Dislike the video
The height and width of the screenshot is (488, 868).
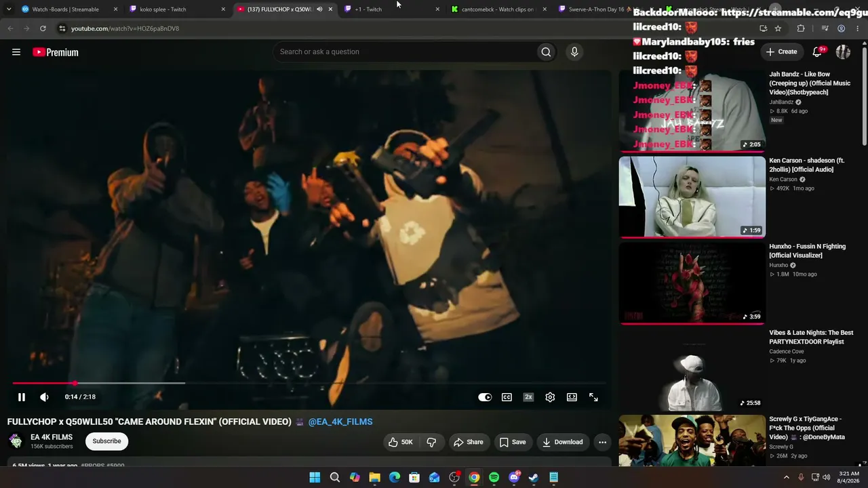[x=431, y=442]
